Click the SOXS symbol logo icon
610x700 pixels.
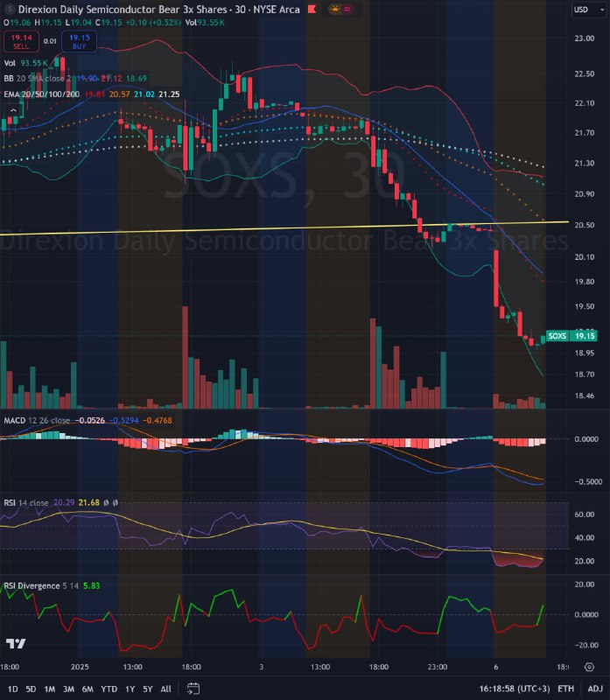click(10, 9)
